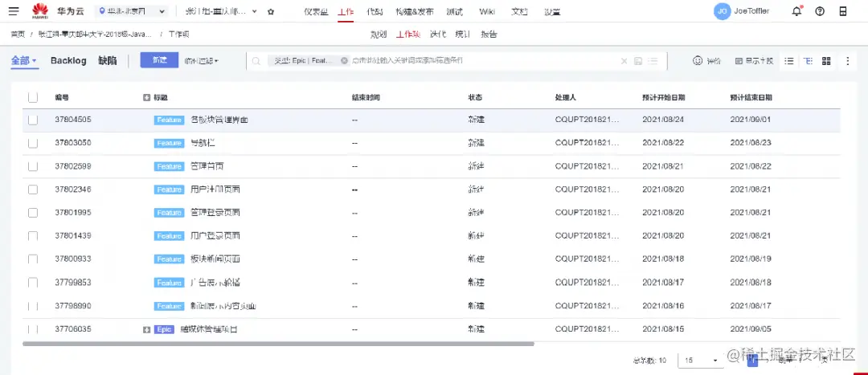Viewport: 868px width, 375px height.
Task: Click the ID 37802599
Action: [x=73, y=166]
